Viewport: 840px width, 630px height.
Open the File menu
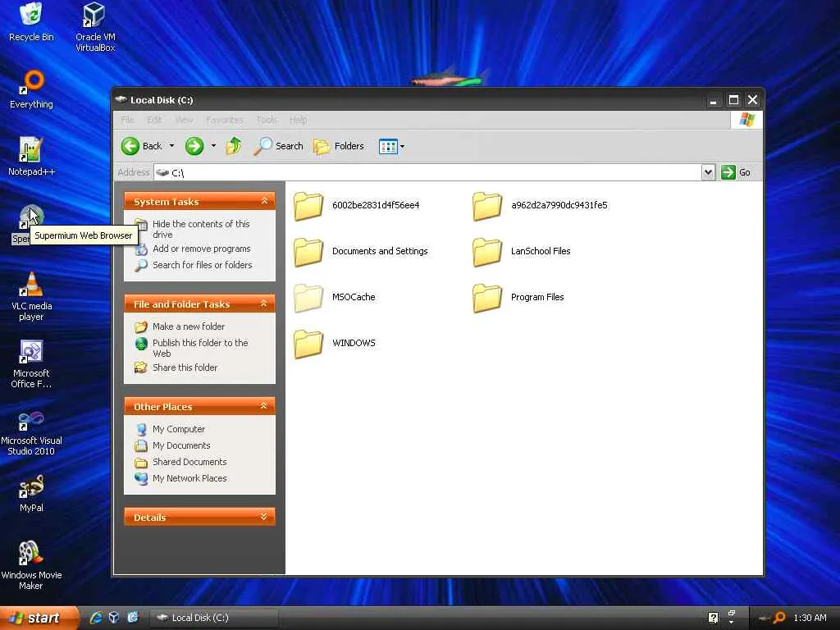point(127,120)
